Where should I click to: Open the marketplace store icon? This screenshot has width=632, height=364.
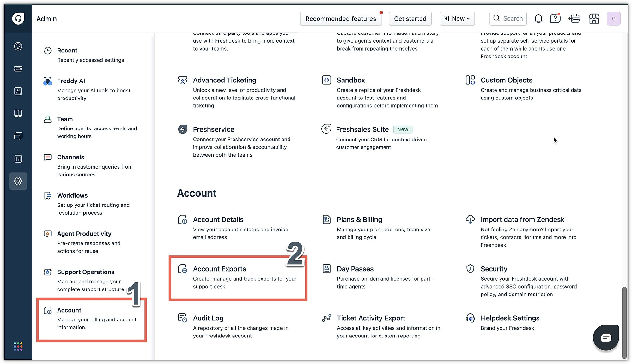tap(594, 19)
